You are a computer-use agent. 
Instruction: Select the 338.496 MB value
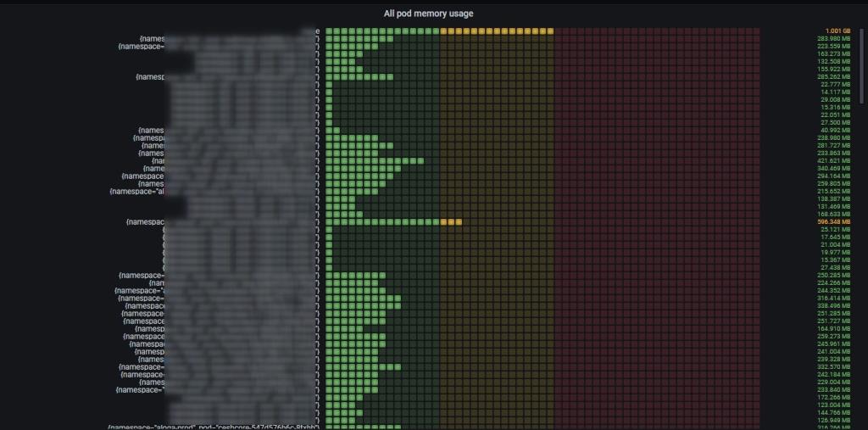tap(834, 305)
